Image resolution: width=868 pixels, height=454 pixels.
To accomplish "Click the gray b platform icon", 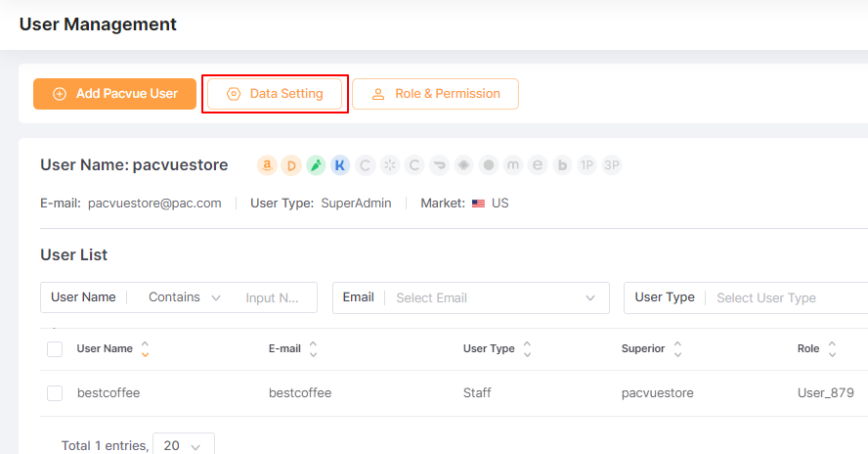I will pyautogui.click(x=562, y=165).
